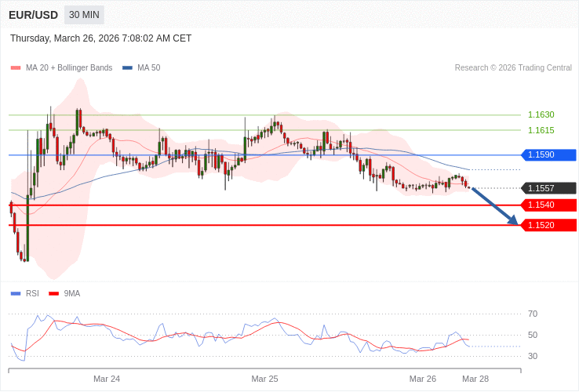Select the blue 1.1590 pivot price tag
The width and height of the screenshot is (579, 392).
click(x=548, y=155)
